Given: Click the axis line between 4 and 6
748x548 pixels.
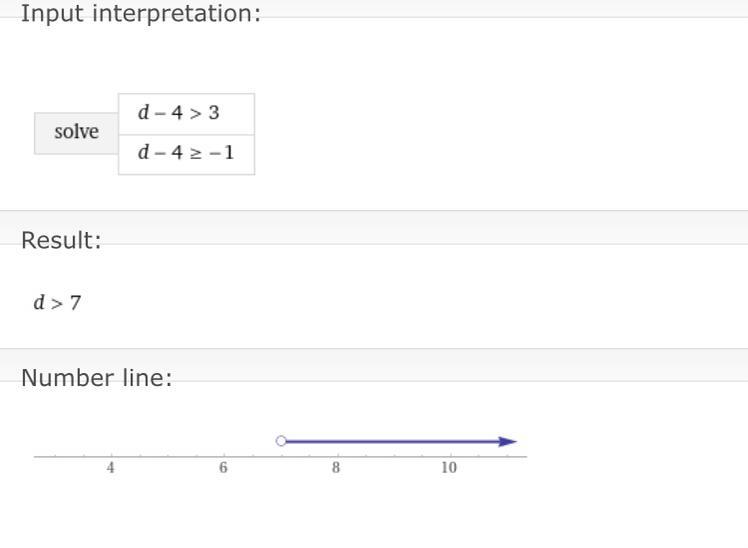Looking at the screenshot, I should [x=167, y=456].
